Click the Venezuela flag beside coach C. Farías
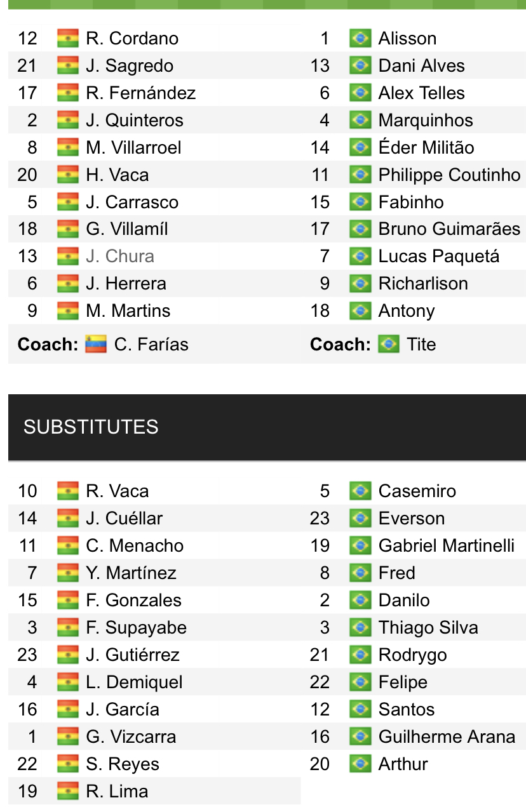 point(96,344)
